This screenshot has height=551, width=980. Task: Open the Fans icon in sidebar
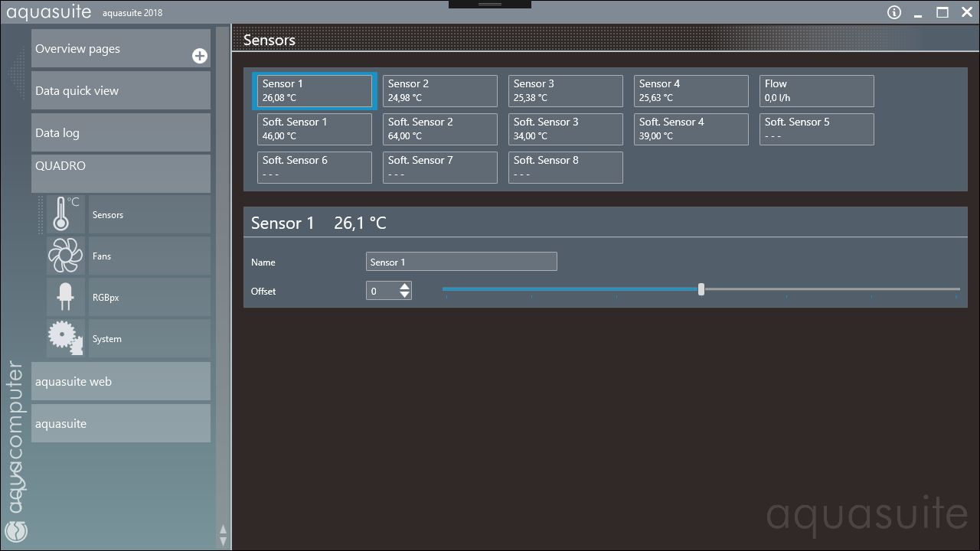click(65, 256)
